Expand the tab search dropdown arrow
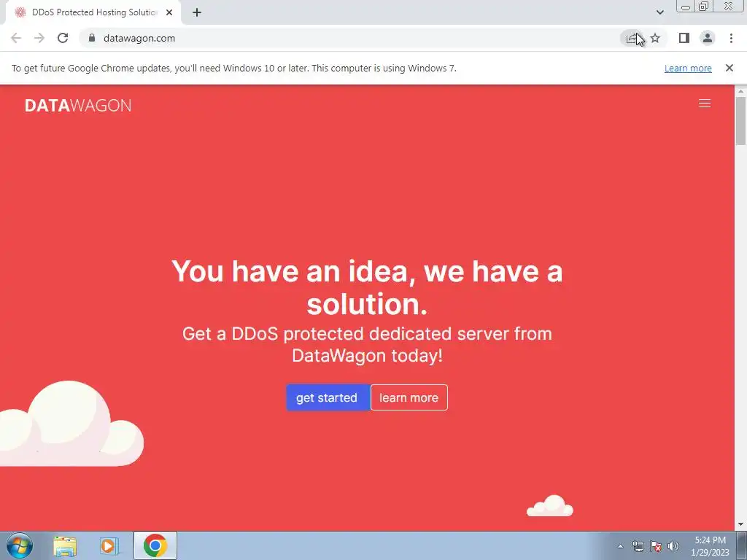This screenshot has width=747, height=560. 659,12
